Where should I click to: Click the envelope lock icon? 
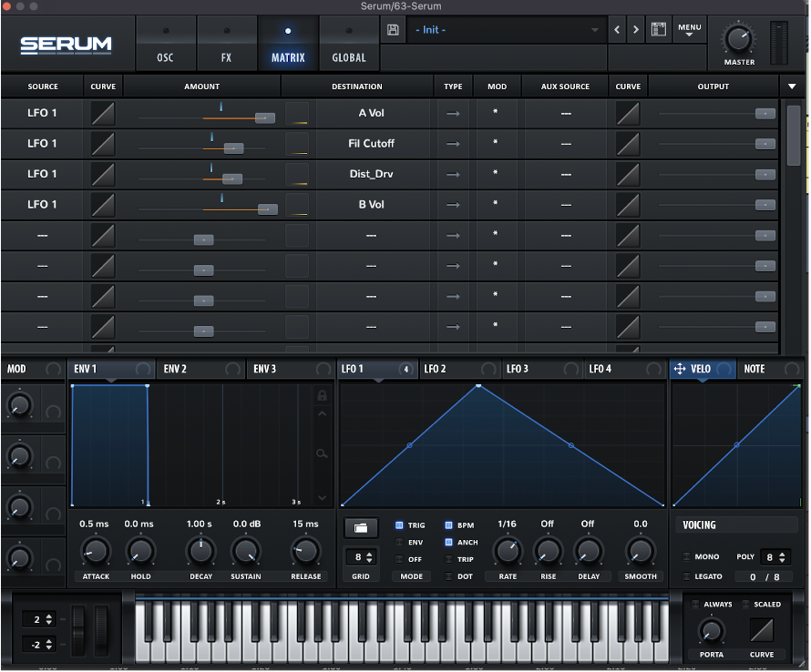(321, 395)
